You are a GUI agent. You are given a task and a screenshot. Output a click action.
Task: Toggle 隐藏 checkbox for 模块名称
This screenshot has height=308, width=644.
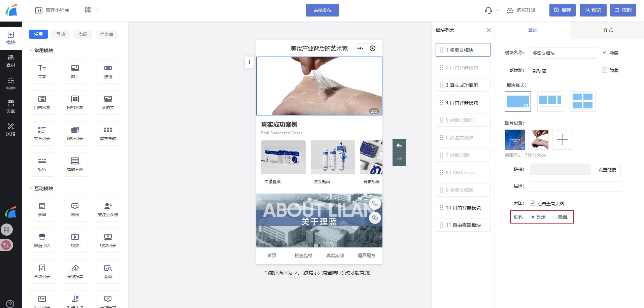tap(605, 53)
